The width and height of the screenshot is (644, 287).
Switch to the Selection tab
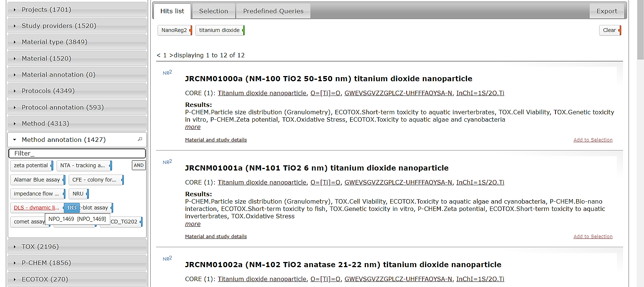pyautogui.click(x=213, y=11)
